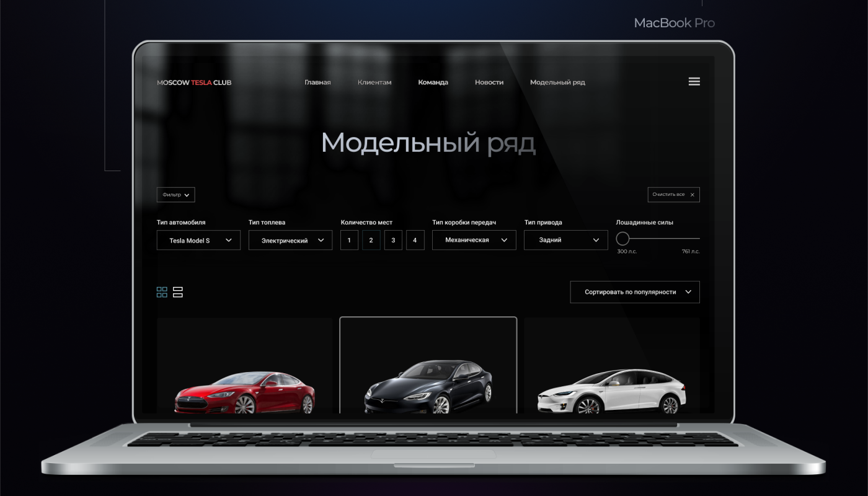Image resolution: width=868 pixels, height=496 pixels.
Task: Select the white Tesla car card
Action: [612, 366]
